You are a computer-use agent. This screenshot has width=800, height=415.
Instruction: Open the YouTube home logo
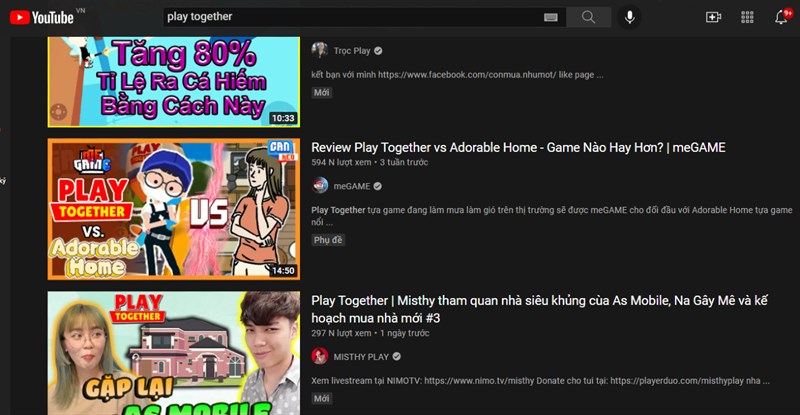point(42,18)
